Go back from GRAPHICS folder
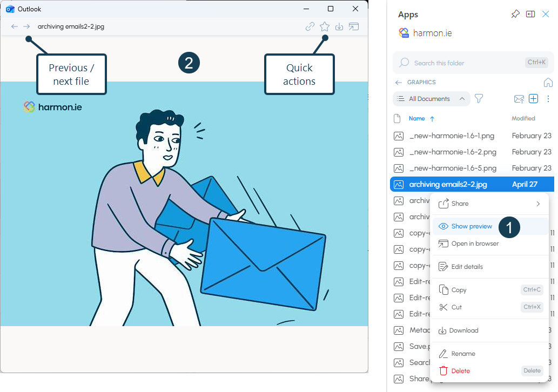558x392 pixels. pyautogui.click(x=398, y=82)
